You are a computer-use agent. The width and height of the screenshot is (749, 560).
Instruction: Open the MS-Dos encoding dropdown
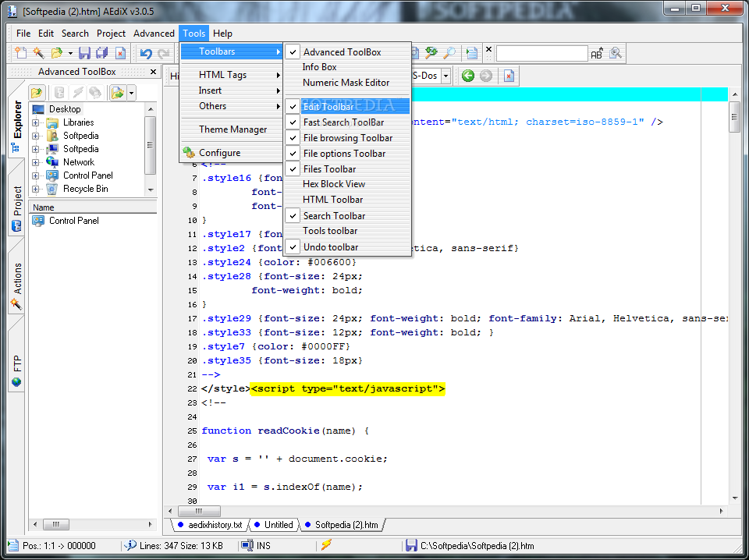click(x=445, y=76)
